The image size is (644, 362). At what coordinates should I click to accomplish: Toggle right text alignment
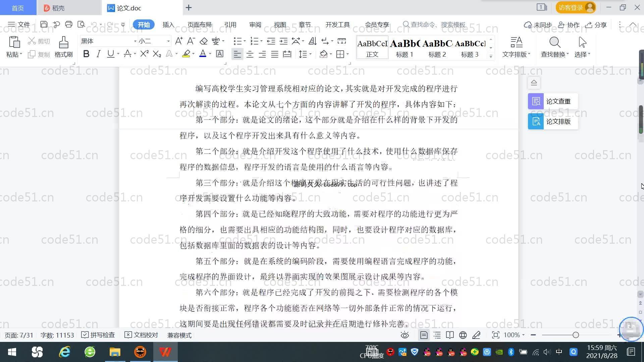(262, 54)
